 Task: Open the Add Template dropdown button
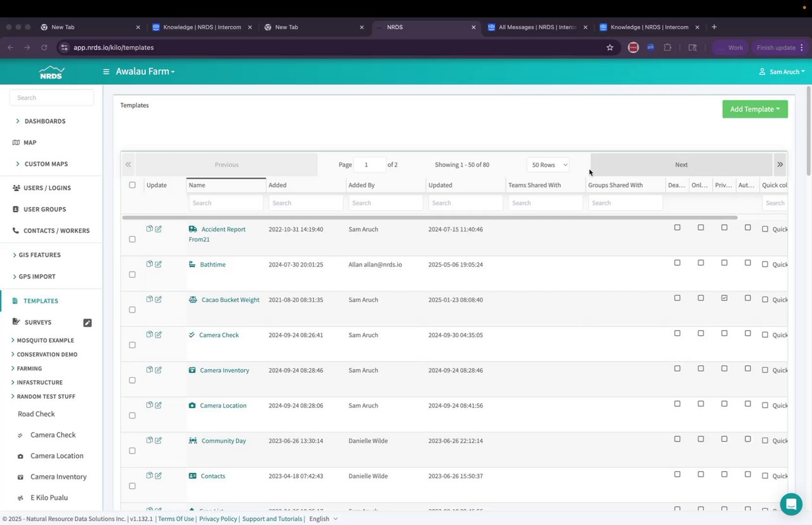click(755, 109)
